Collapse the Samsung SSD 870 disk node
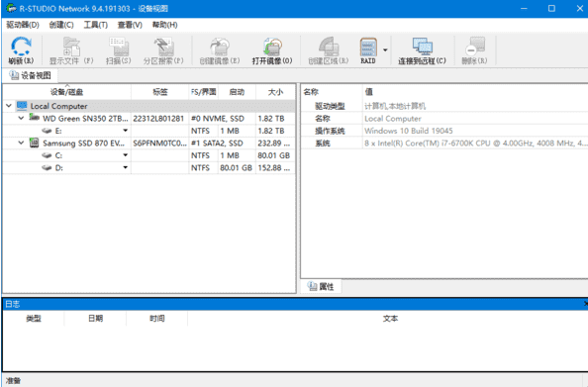Viewport: 588px width, 387px height. click(22, 143)
